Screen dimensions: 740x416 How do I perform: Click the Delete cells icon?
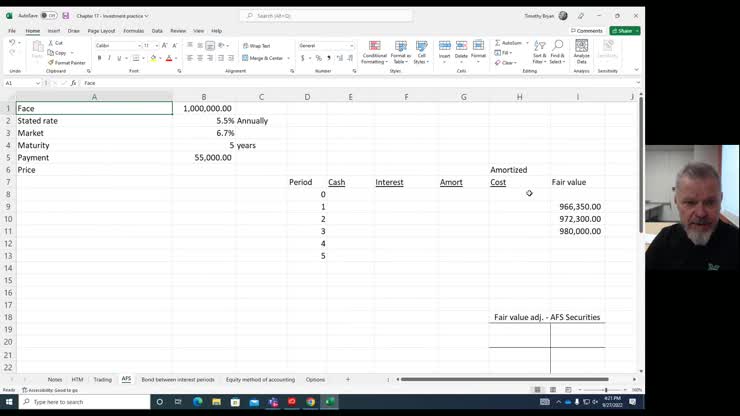coord(461,46)
